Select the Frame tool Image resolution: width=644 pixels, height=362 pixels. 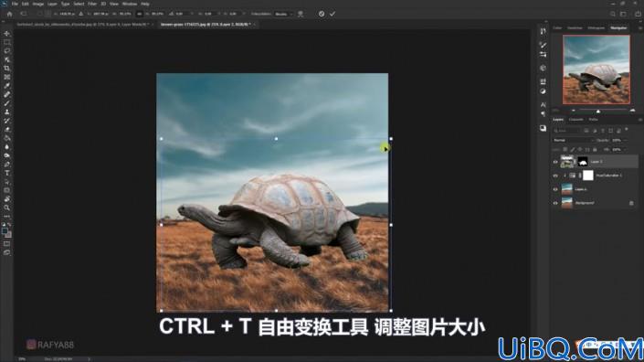point(7,77)
